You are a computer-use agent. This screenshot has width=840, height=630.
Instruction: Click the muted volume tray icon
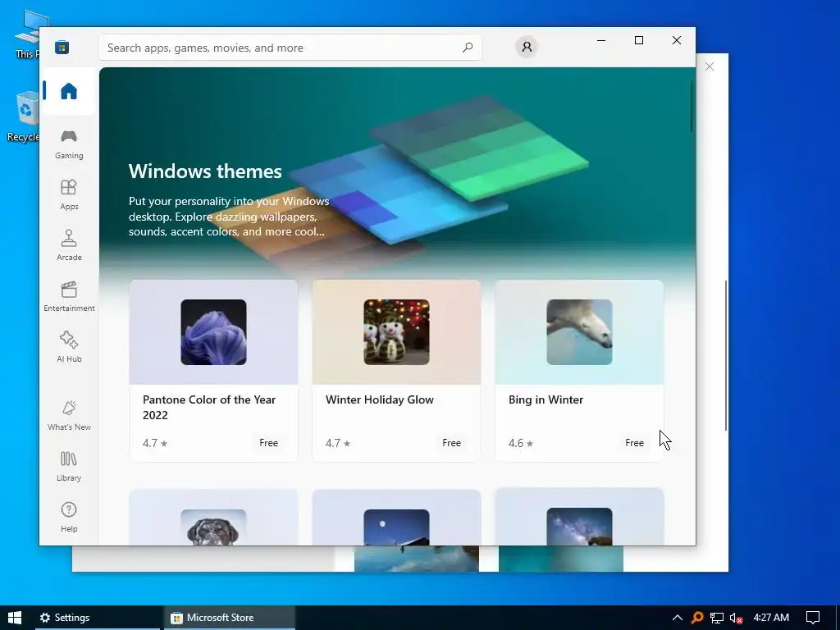pyautogui.click(x=736, y=618)
